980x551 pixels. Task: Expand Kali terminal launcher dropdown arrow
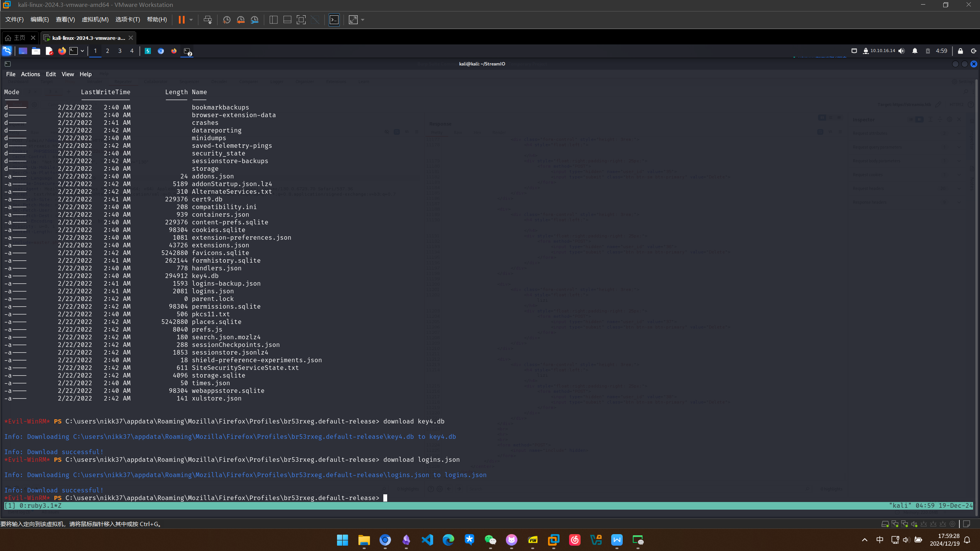tap(82, 51)
